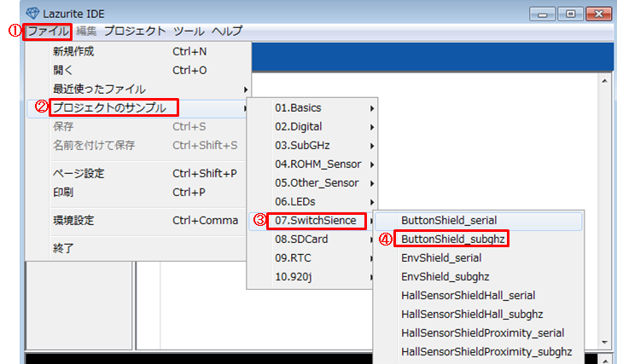Open HallSensorShieldProximity_subghz sample
Image resolution: width=617 pixels, height=364 pixels.
pos(479,352)
